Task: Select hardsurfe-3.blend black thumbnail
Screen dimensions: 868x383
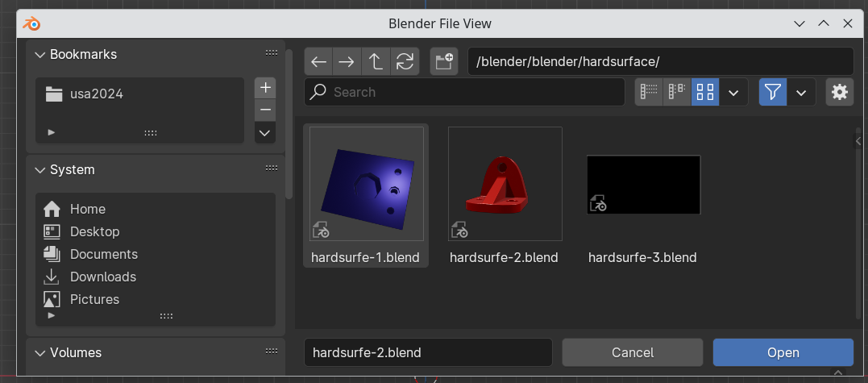Action: click(x=643, y=185)
